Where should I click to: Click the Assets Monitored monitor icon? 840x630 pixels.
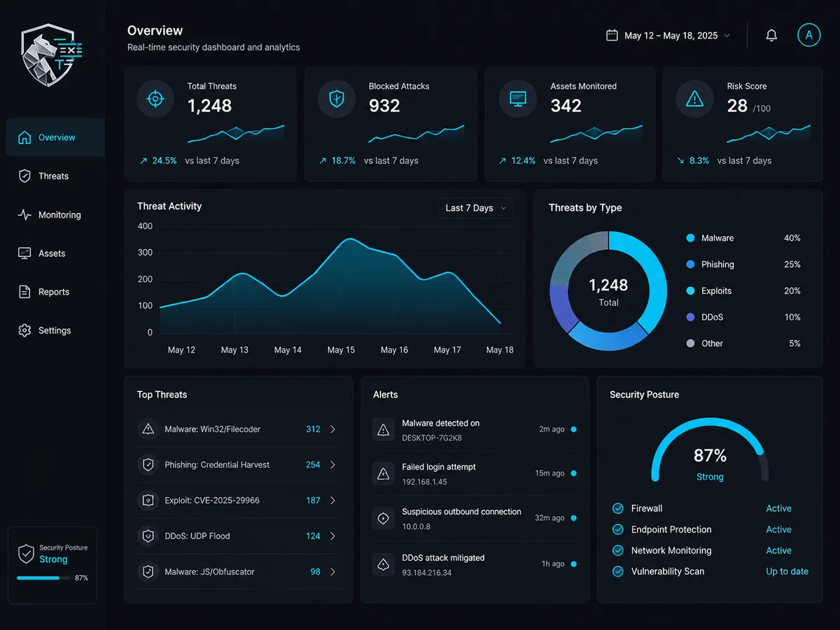click(518, 99)
